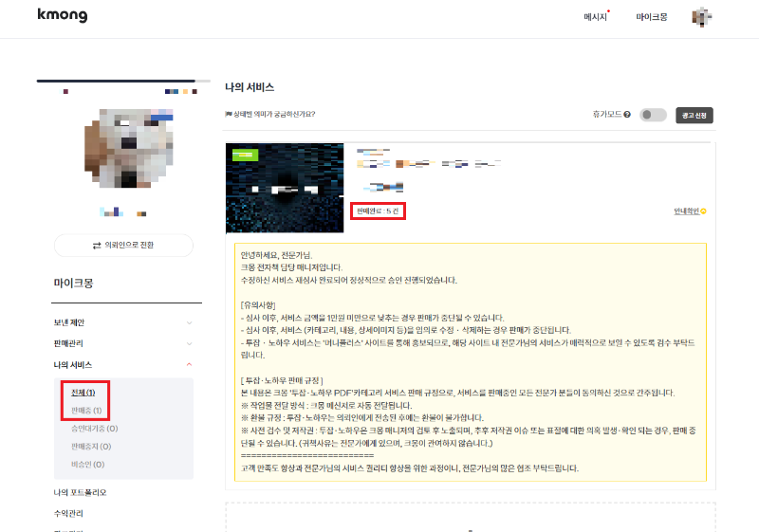The width and height of the screenshot is (759, 532).
Task: Open 보낸 제안 sidebar item
Action: coord(69,322)
